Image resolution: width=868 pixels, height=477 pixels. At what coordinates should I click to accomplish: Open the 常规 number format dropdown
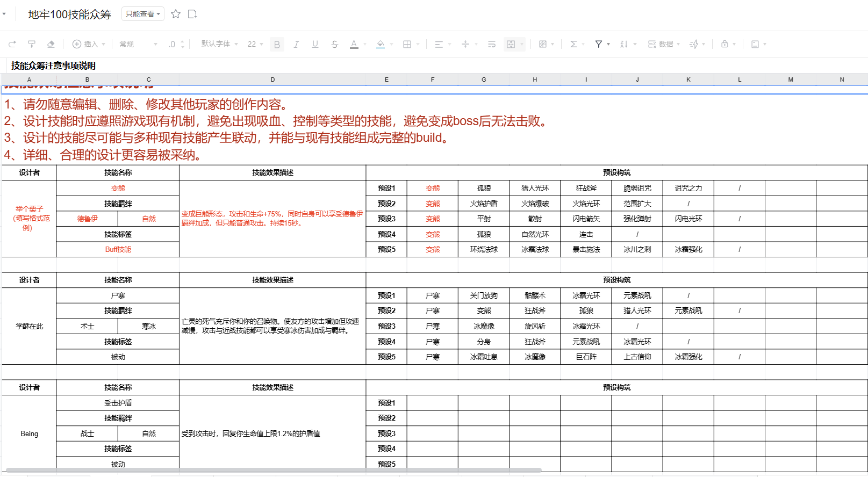[138, 44]
